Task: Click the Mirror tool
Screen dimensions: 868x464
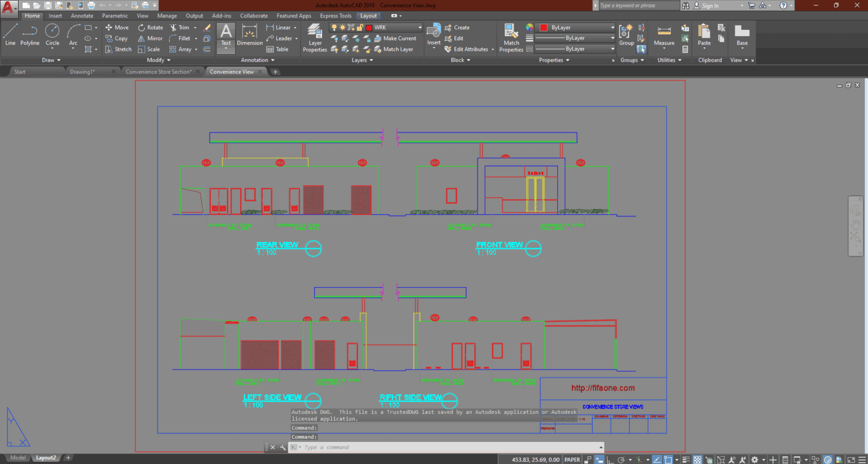Action: tap(150, 38)
